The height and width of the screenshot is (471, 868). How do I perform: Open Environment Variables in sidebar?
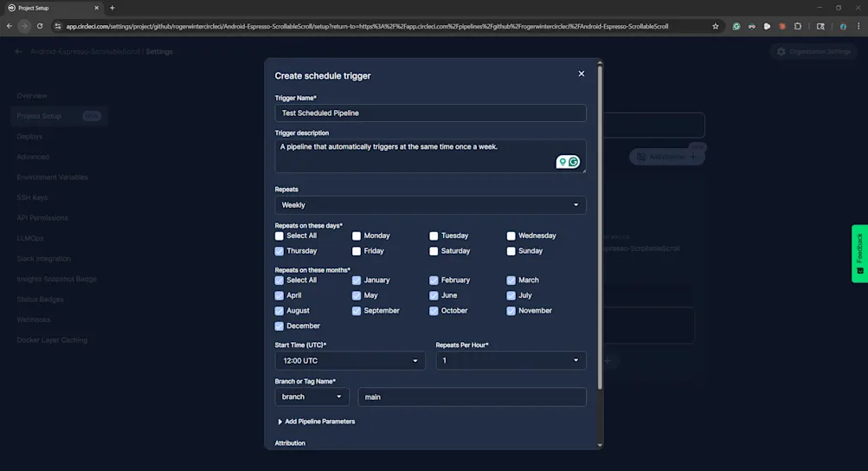click(52, 177)
